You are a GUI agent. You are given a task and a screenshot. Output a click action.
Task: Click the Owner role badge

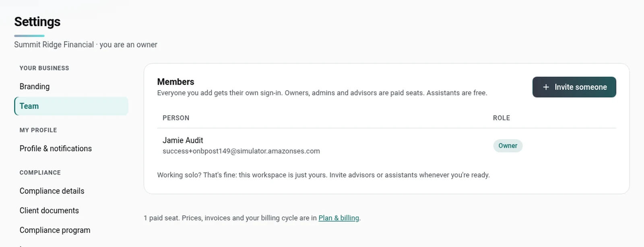508,146
